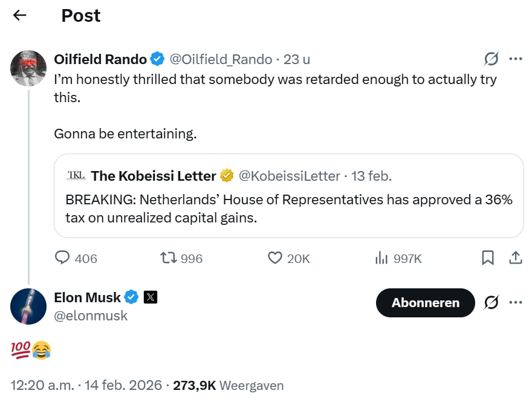Open the view count statistics showing 997K
This screenshot has height=405, width=532.
coord(400,258)
